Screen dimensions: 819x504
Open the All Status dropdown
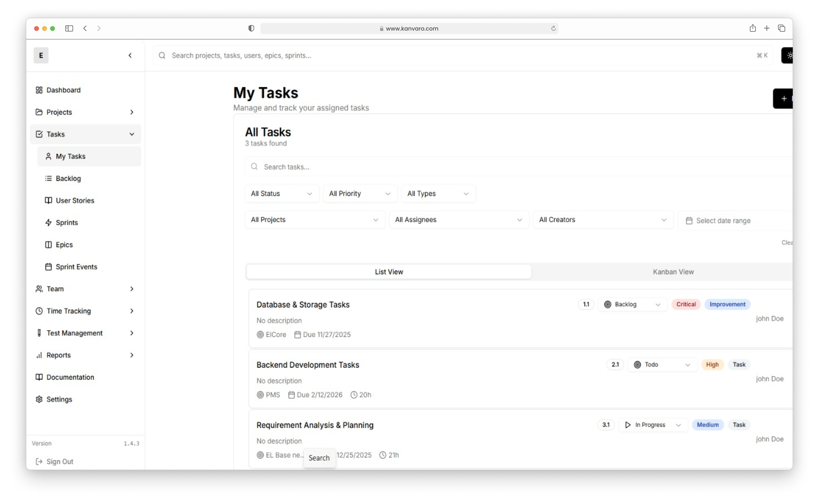[282, 193]
